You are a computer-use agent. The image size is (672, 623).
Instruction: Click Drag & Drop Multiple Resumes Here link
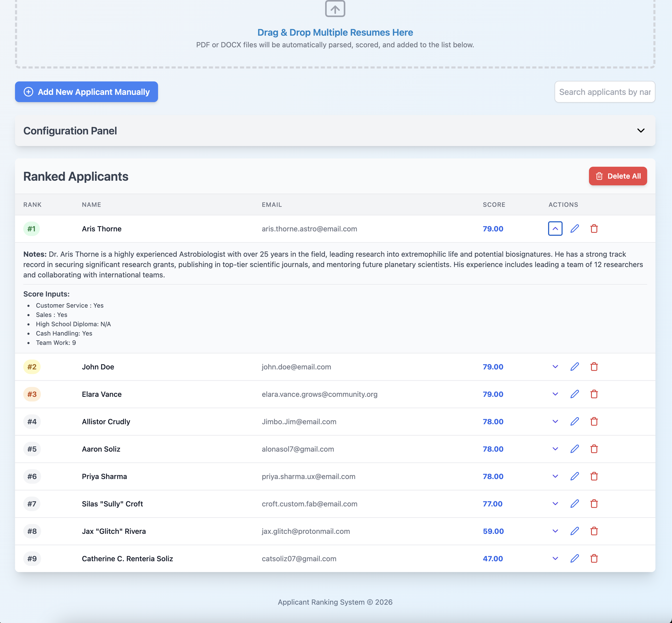(335, 32)
